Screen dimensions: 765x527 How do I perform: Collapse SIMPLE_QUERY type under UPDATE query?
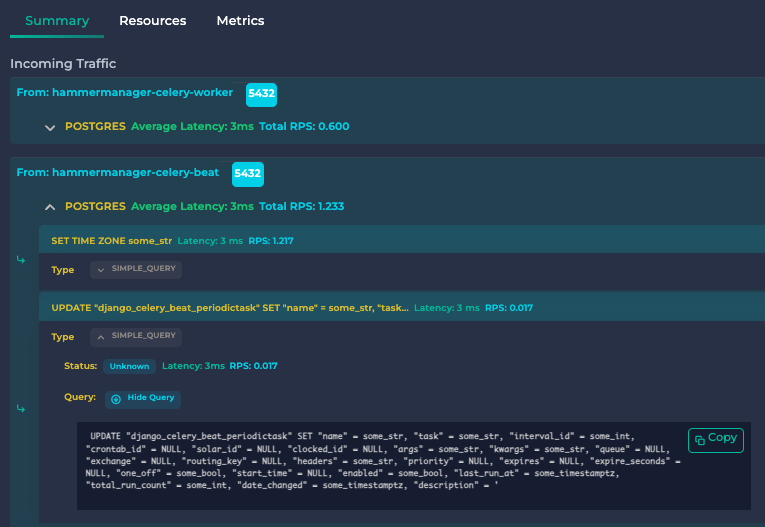[x=136, y=337]
